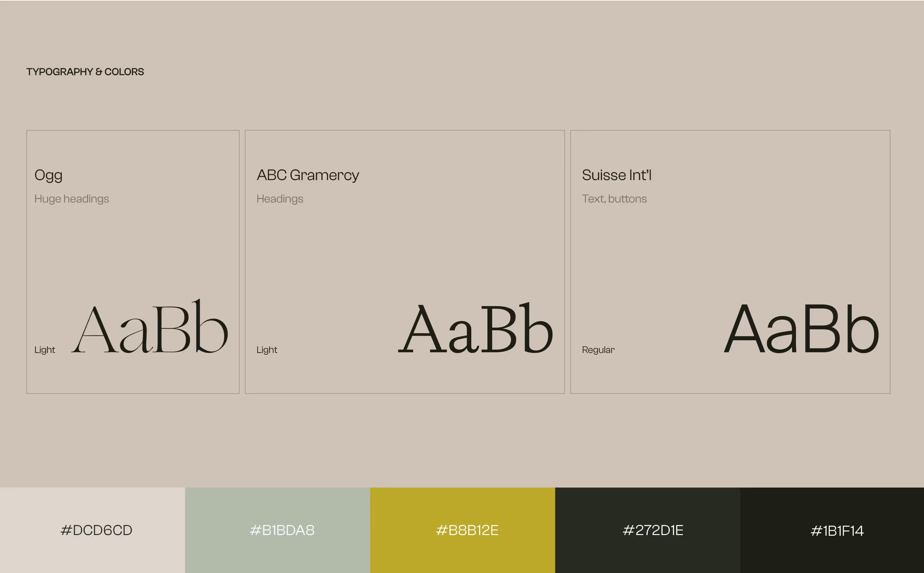Select the #B1BDA8 sage green swatch
Image resolution: width=924 pixels, height=573 pixels.
(278, 530)
